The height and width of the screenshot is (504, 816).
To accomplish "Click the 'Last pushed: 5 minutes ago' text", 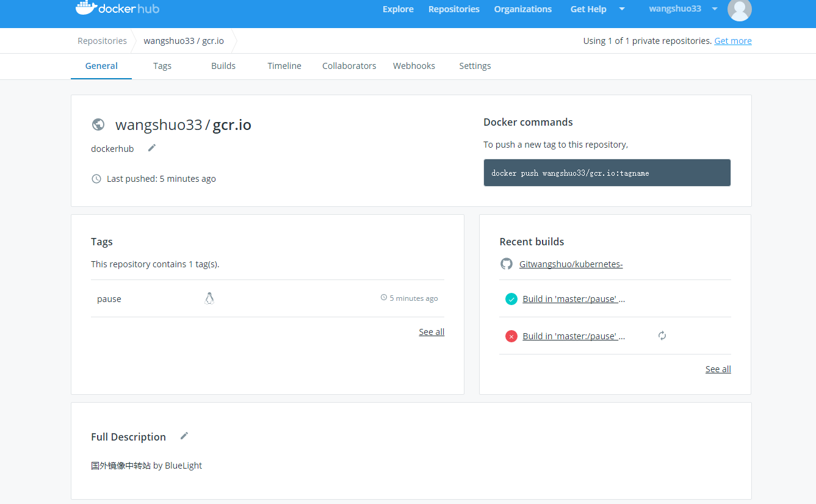I will click(161, 179).
